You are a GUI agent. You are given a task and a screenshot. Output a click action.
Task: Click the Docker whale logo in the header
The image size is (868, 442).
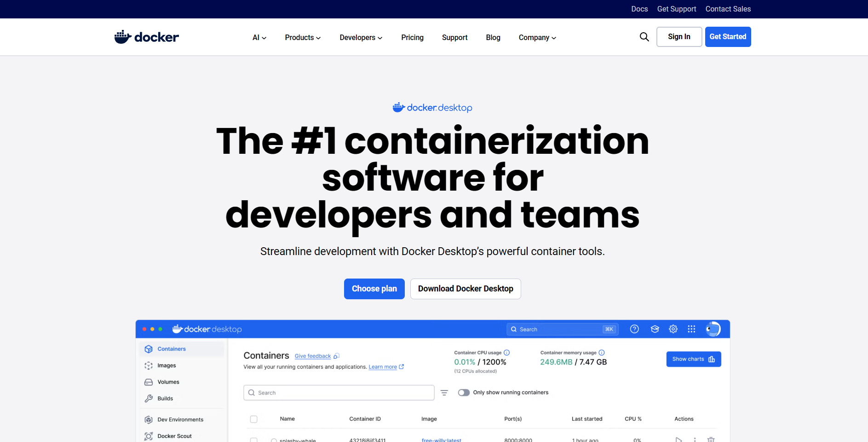coord(147,37)
